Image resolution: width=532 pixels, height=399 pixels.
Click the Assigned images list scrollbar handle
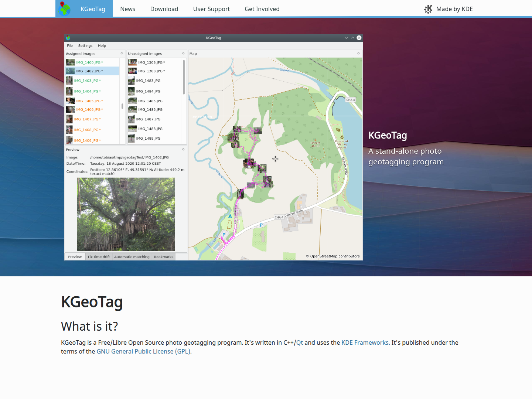[122, 106]
